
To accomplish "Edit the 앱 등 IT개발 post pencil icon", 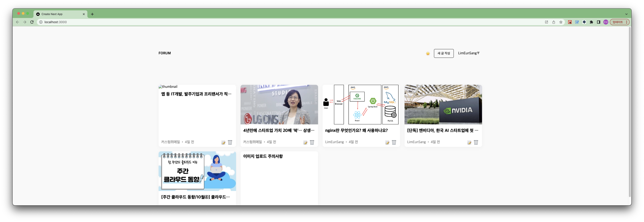I will click(223, 142).
